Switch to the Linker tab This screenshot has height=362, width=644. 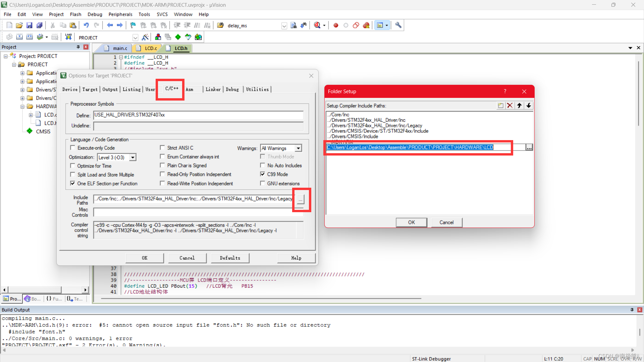tap(213, 89)
